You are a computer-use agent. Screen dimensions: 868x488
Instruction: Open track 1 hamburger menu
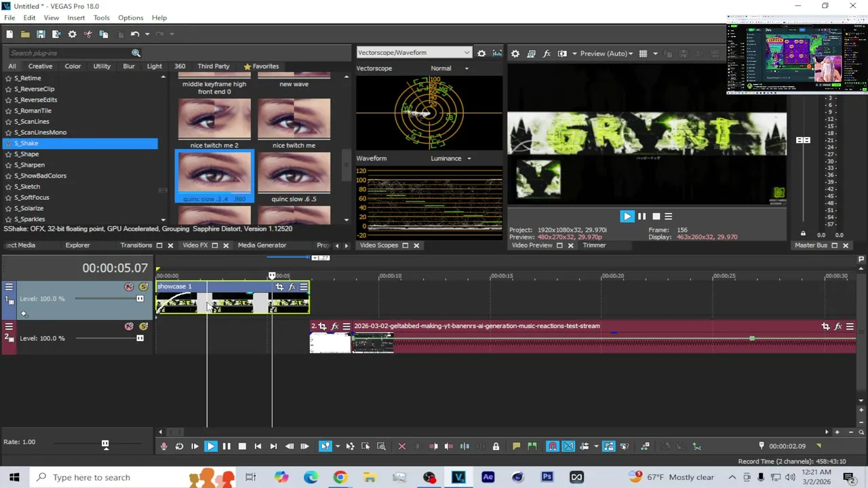tap(9, 287)
